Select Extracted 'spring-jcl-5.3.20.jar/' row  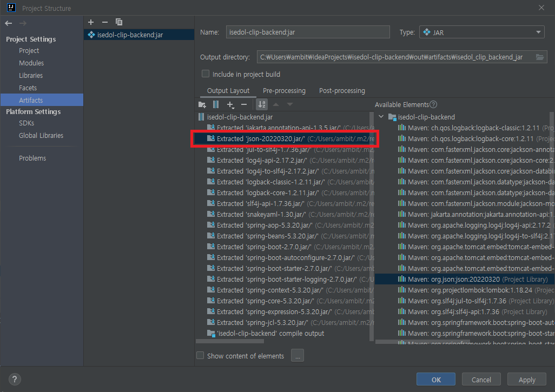284,322
